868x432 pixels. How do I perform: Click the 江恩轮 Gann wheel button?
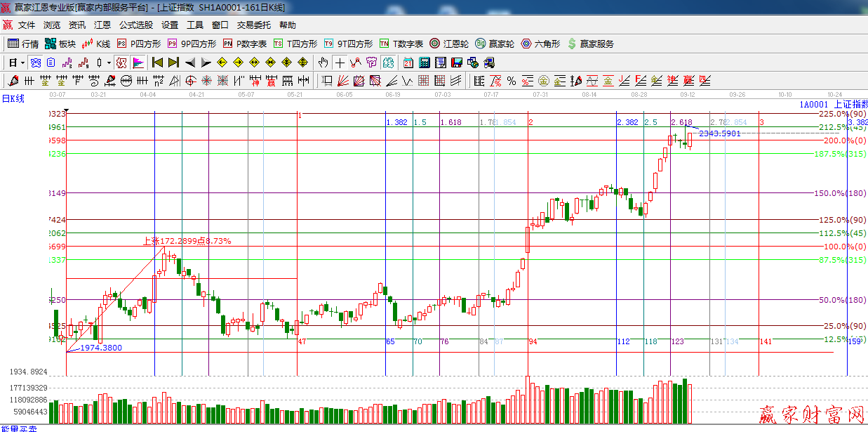tap(449, 44)
